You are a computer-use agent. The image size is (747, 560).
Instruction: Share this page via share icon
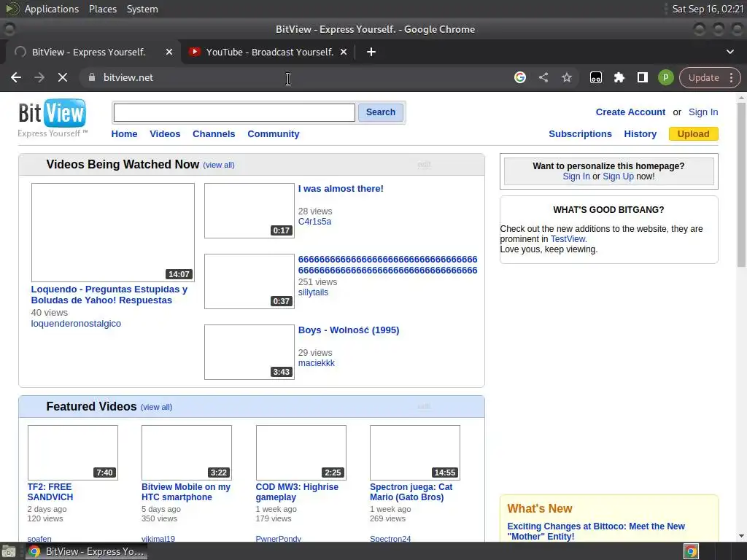click(x=543, y=77)
